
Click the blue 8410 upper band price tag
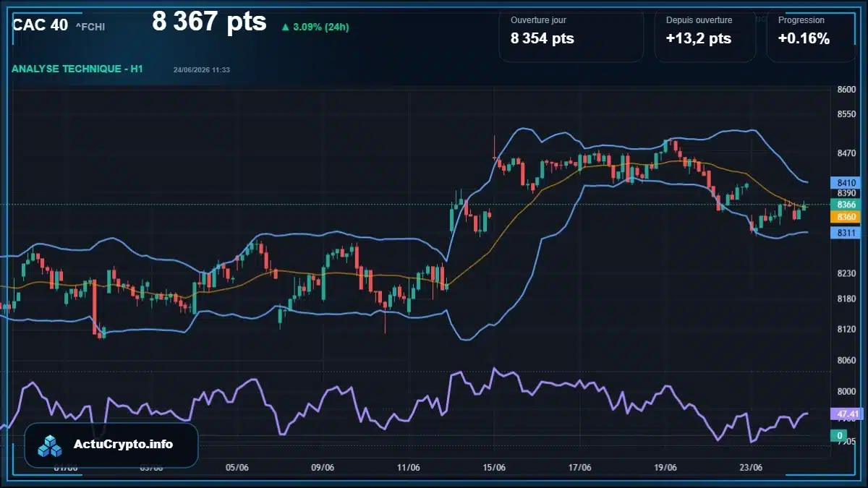coord(846,183)
